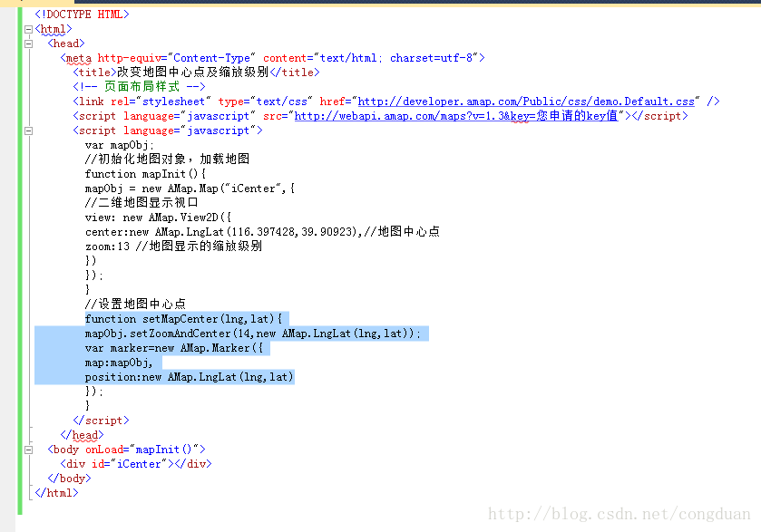Collapse the <script language="javascript"> block
The width and height of the screenshot is (761, 532).
[29, 131]
